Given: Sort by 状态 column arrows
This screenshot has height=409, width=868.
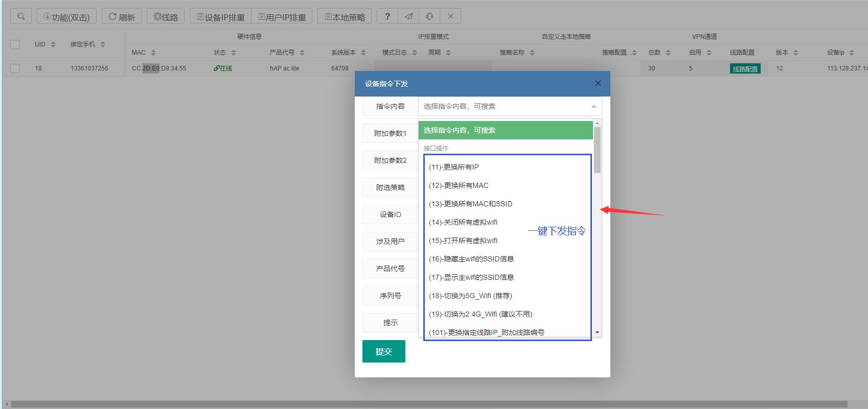Looking at the screenshot, I should (x=234, y=53).
